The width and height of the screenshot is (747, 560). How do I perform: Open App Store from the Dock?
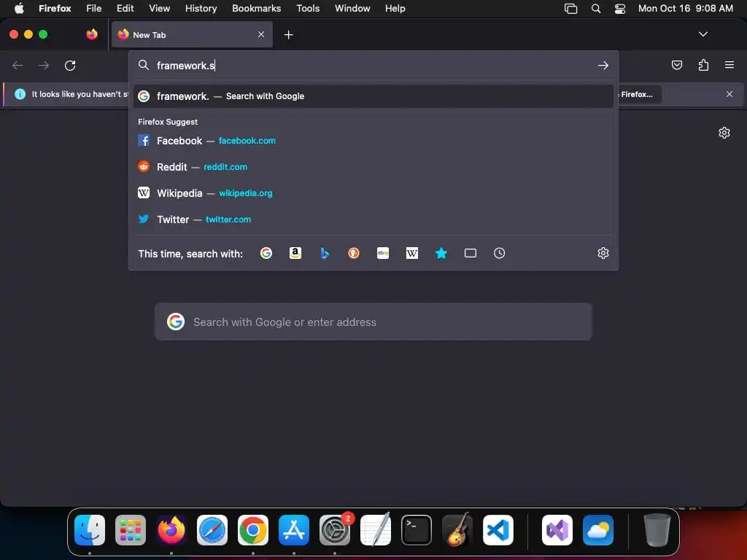click(x=294, y=530)
